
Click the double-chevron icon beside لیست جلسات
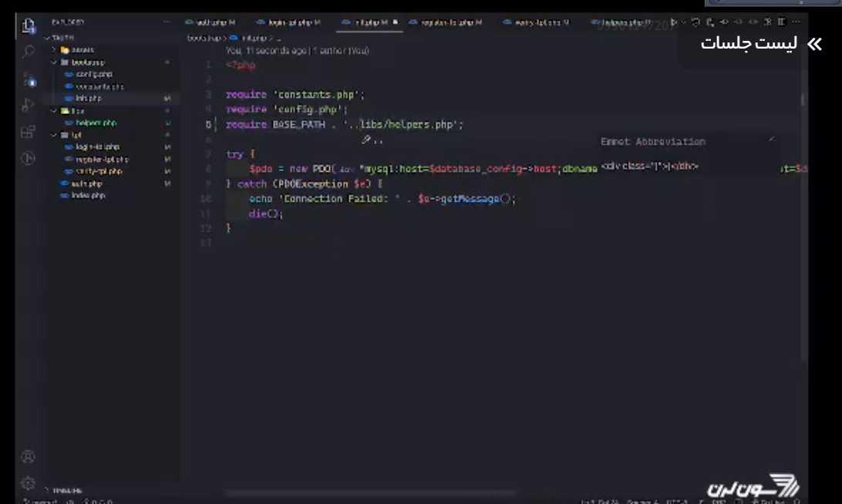(814, 44)
